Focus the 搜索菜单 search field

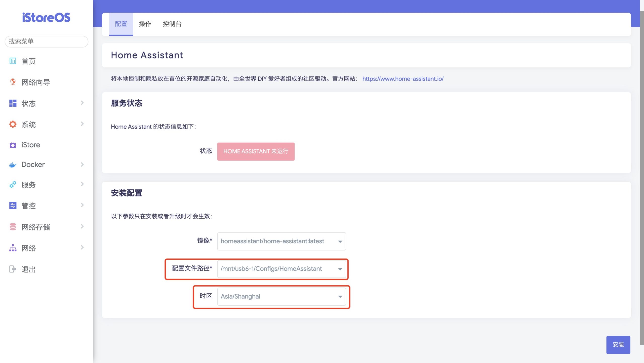pos(47,42)
